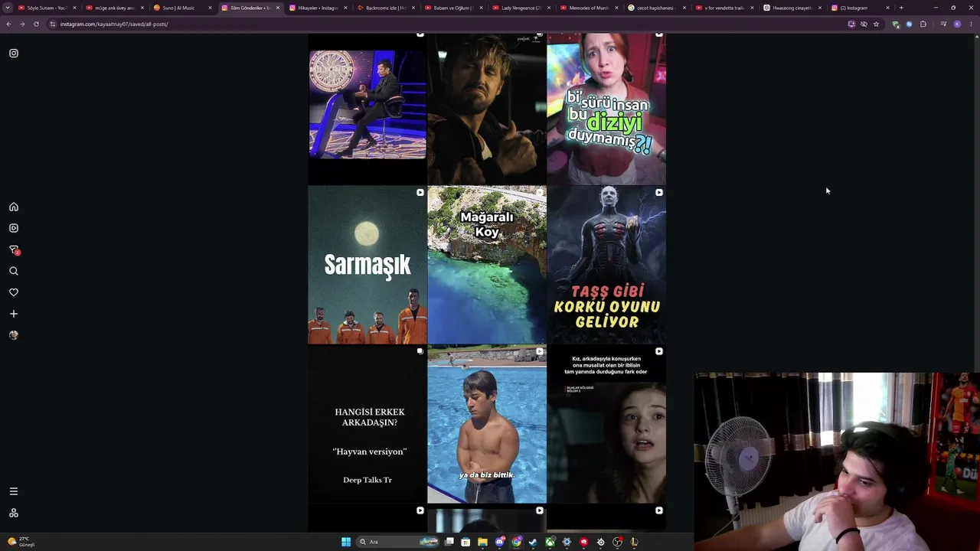The height and width of the screenshot is (551, 980).
Task: Open Instagram Search magnifier icon
Action: click(x=14, y=271)
